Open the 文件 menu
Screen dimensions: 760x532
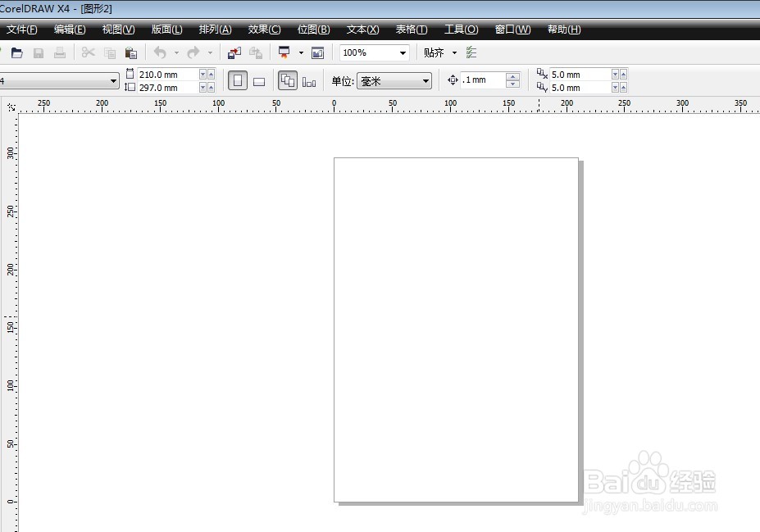(21, 30)
